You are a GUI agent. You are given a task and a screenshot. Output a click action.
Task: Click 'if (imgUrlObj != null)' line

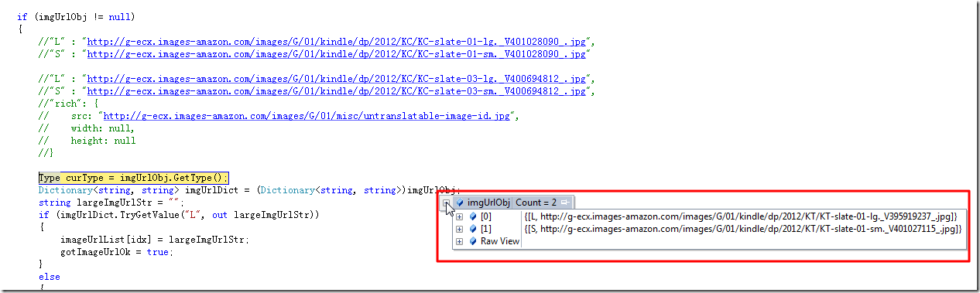tap(75, 17)
